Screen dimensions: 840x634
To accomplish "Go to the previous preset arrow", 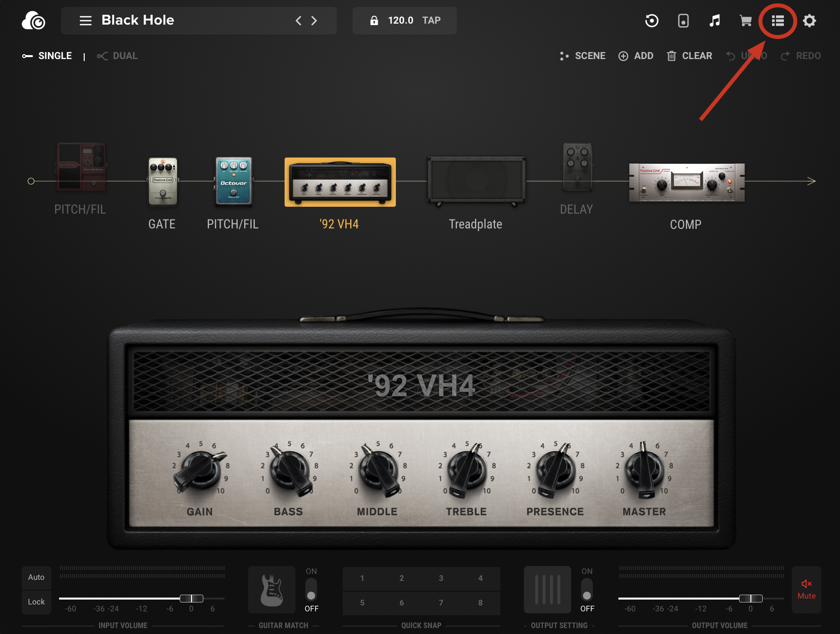I will click(x=298, y=21).
